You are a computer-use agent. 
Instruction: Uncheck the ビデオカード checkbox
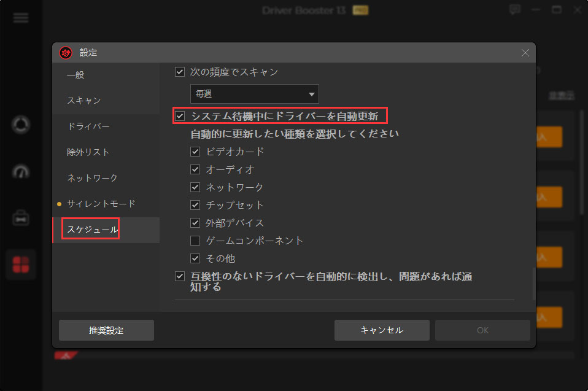click(195, 152)
